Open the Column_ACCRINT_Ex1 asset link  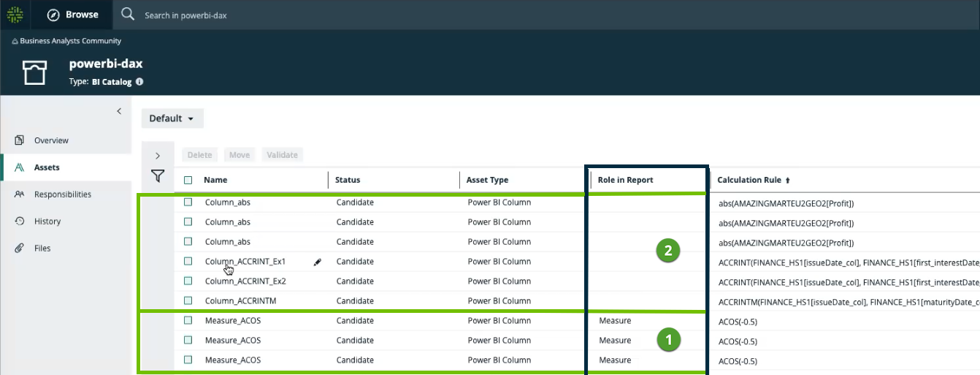click(x=245, y=262)
